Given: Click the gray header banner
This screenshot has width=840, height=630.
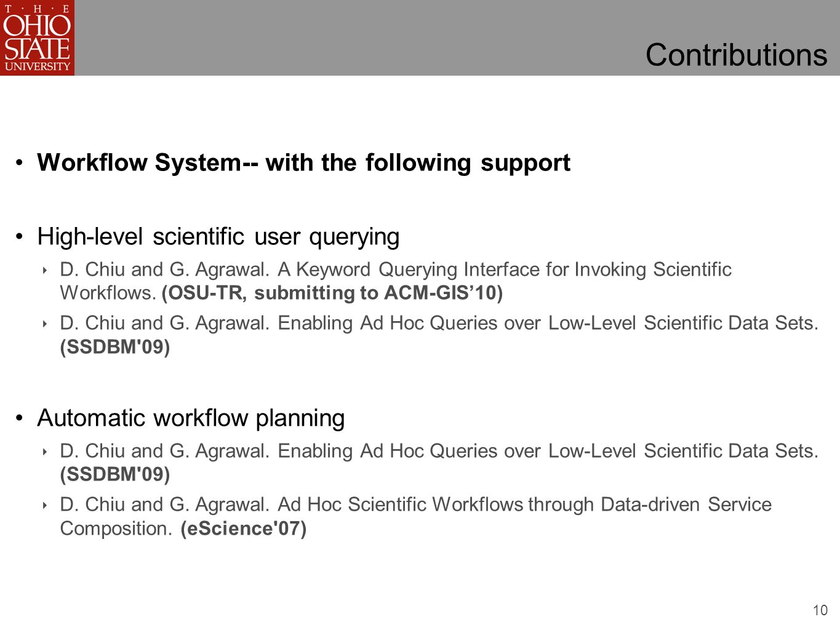Looking at the screenshot, I should click(x=457, y=38).
